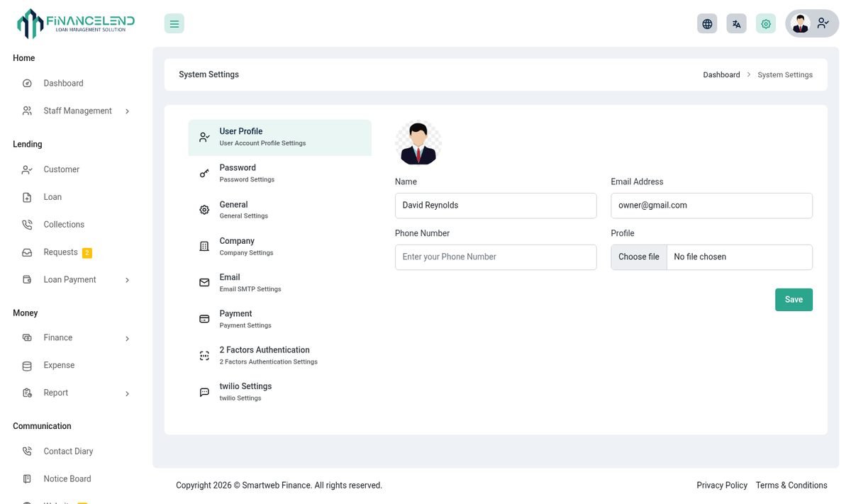Open twilio Settings tab
Viewport: 851px width, 504px height.
pyautogui.click(x=280, y=391)
